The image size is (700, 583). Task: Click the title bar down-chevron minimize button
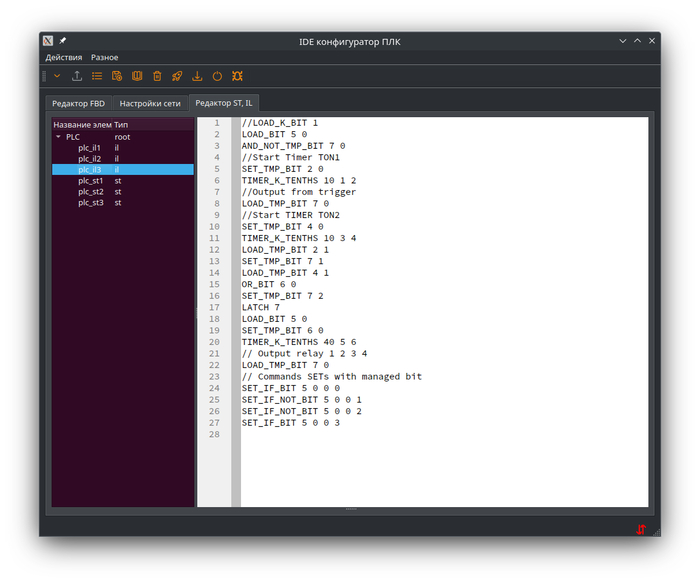pos(623,41)
